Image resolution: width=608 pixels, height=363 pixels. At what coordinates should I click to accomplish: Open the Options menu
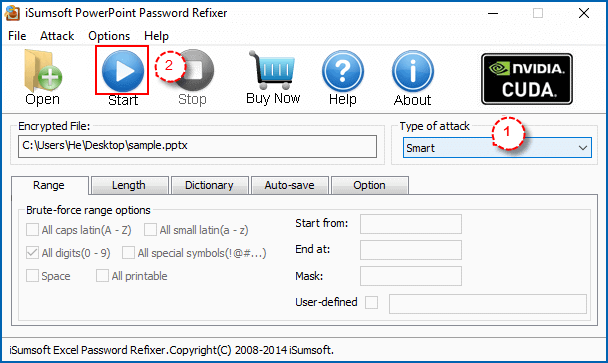[109, 36]
